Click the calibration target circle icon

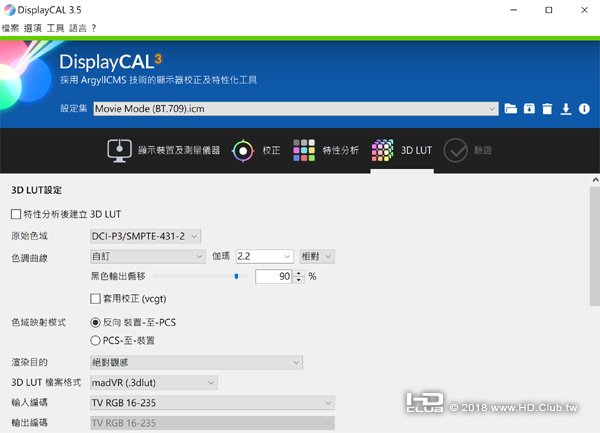pyautogui.click(x=243, y=151)
